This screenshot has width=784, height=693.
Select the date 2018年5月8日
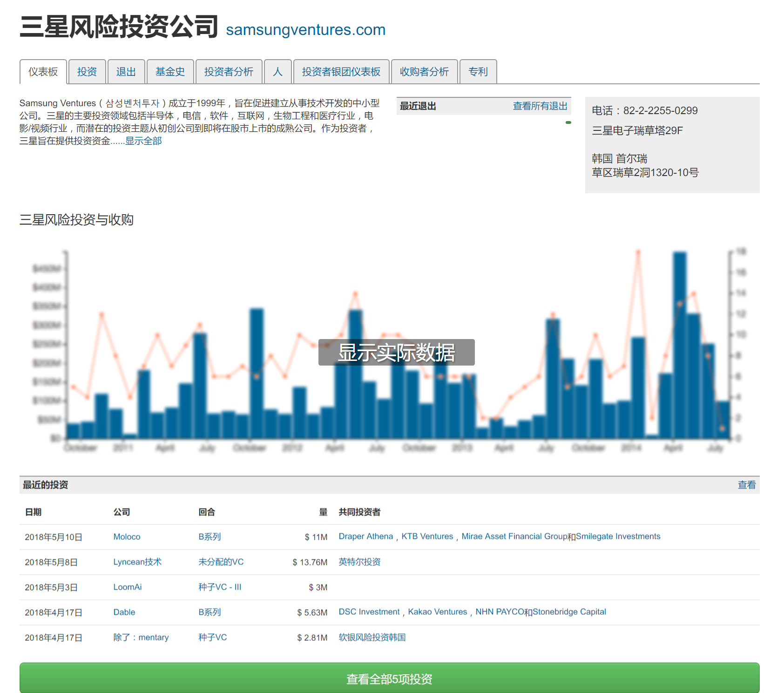click(51, 563)
